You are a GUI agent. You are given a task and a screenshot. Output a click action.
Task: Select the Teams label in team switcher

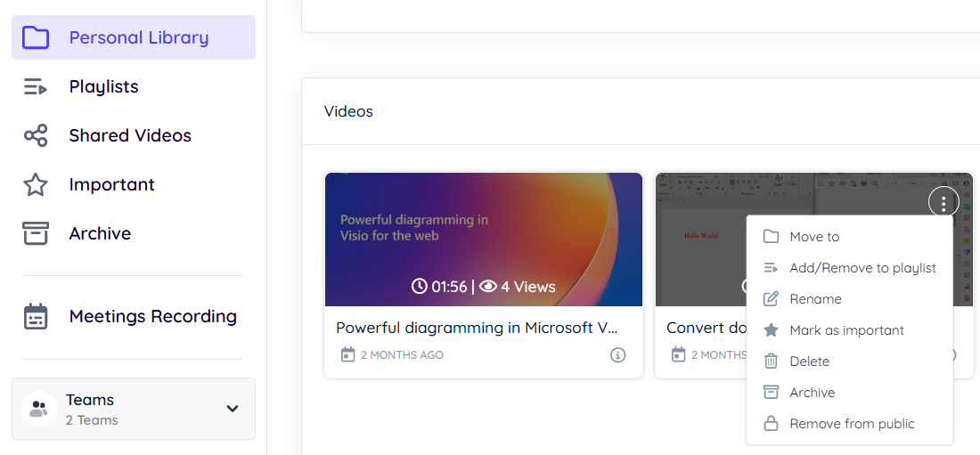tap(90, 400)
